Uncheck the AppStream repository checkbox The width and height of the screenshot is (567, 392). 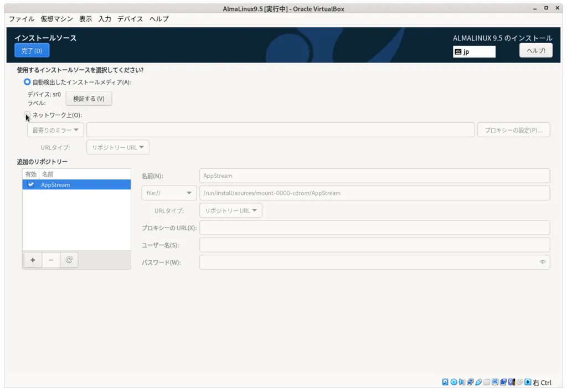(31, 185)
